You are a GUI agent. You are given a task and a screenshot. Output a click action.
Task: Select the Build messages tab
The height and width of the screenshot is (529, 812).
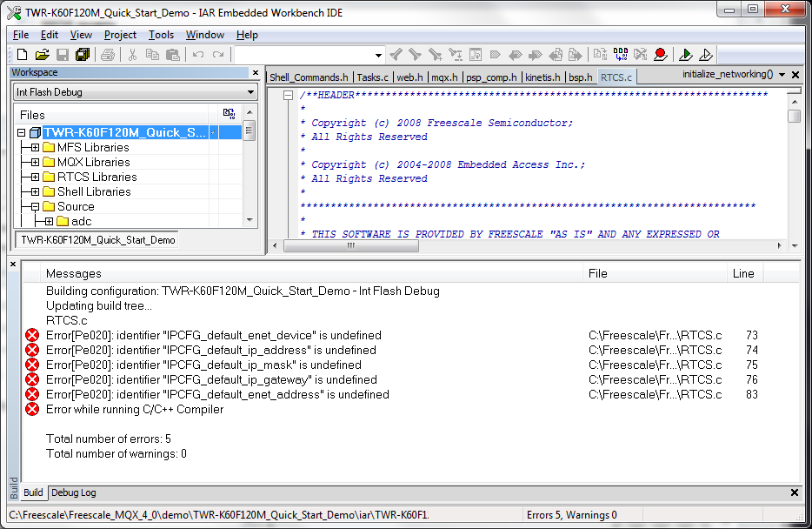pos(33,492)
